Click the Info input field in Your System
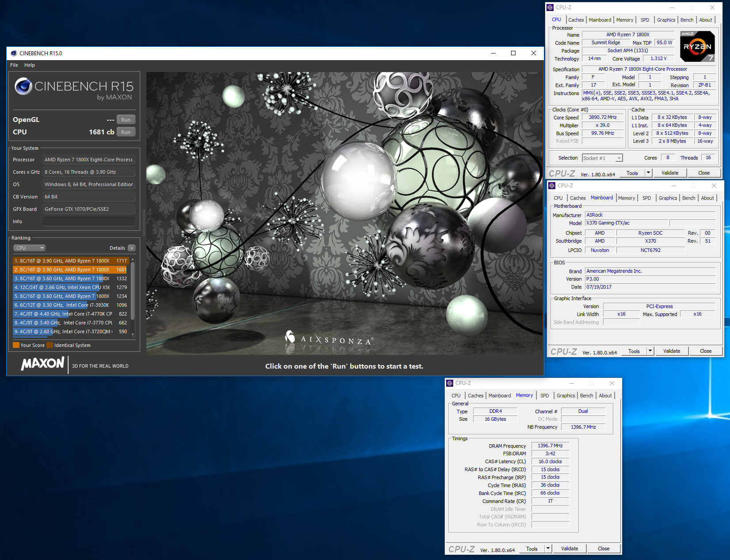730x560 pixels. (89, 221)
